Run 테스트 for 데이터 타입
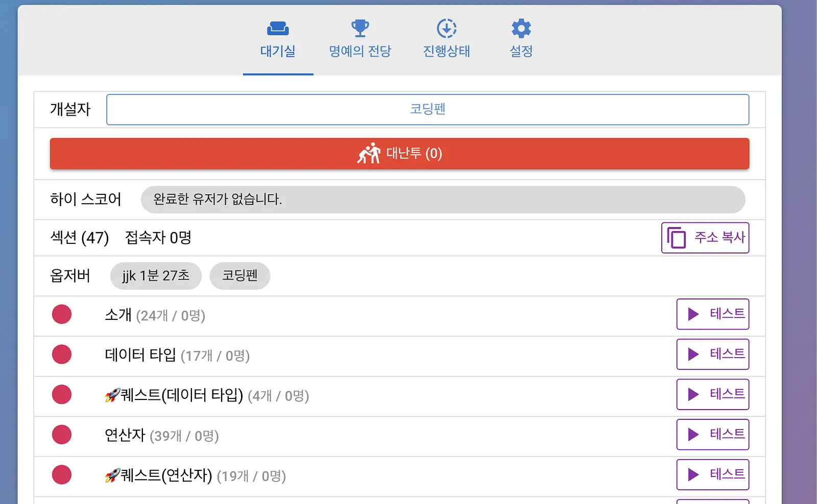Screen dimensions: 817x504 click(x=713, y=355)
